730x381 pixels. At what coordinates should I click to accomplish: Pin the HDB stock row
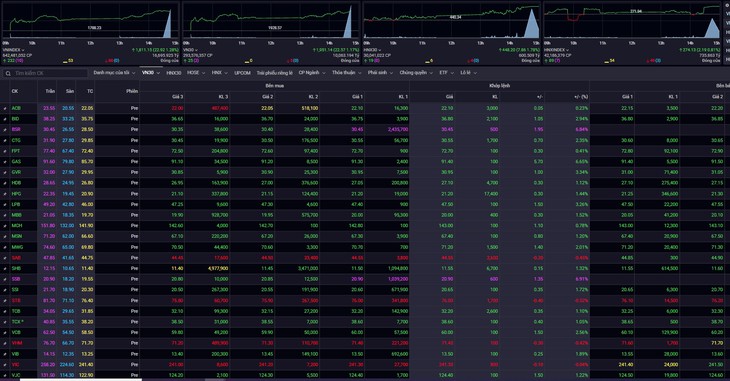point(5,183)
